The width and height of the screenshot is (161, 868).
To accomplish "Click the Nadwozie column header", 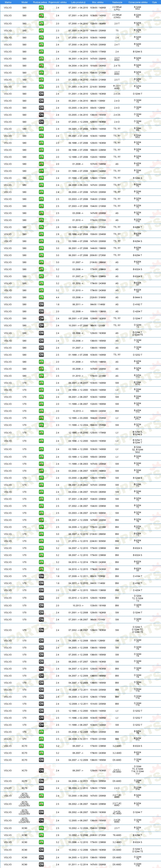I will (117, 2).
